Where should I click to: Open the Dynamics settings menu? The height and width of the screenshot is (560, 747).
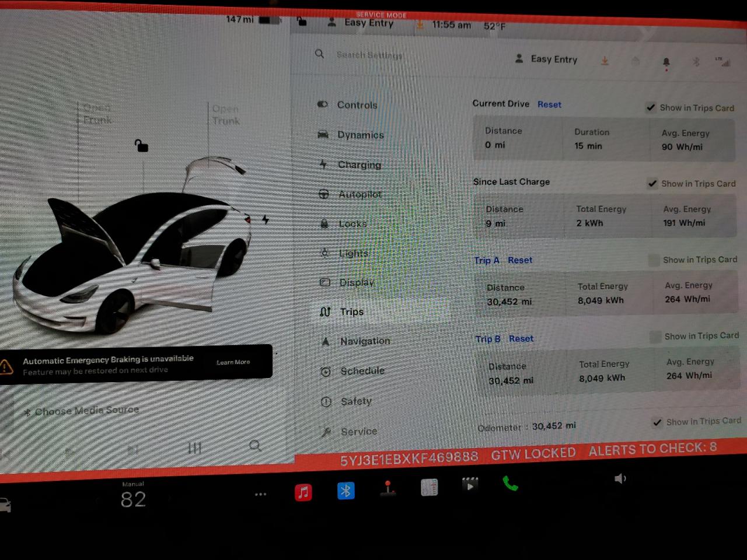(x=360, y=135)
